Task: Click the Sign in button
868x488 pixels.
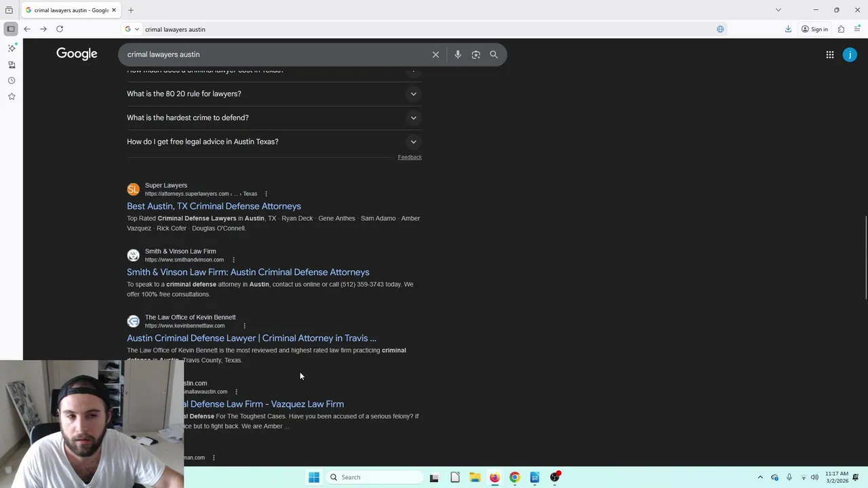Action: point(814,29)
